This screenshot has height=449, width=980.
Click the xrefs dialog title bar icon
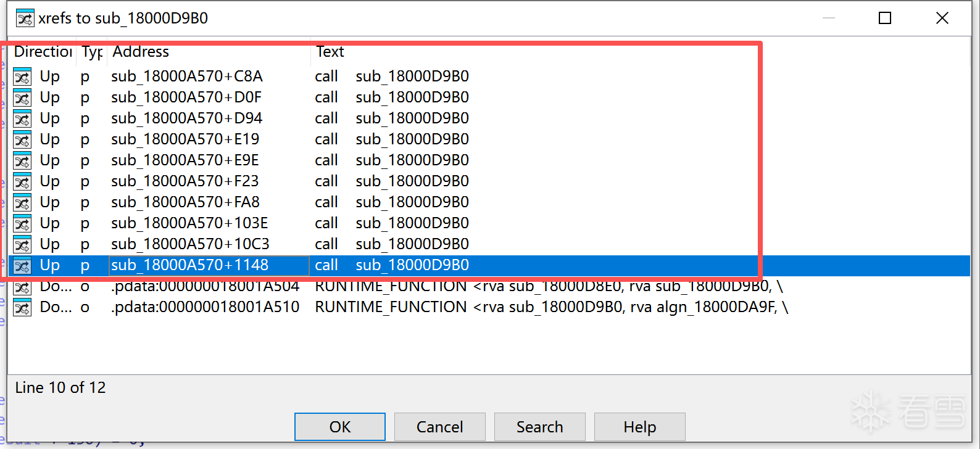[25, 19]
